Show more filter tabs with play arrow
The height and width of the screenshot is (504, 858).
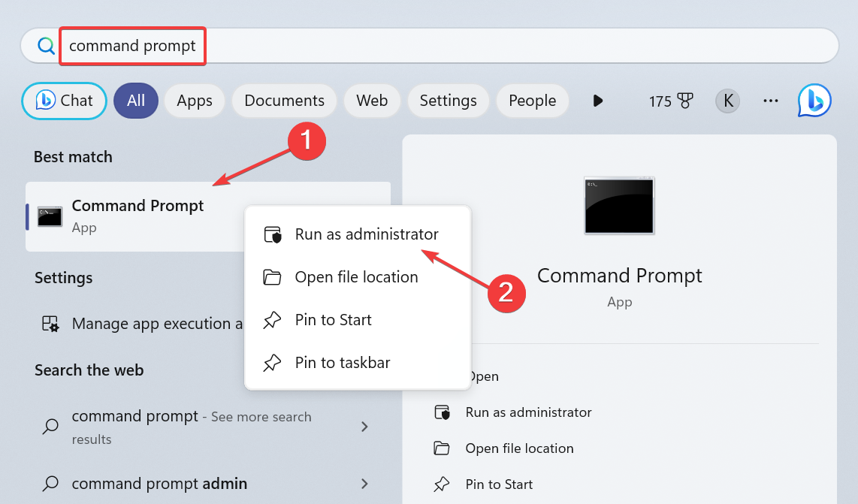(598, 101)
